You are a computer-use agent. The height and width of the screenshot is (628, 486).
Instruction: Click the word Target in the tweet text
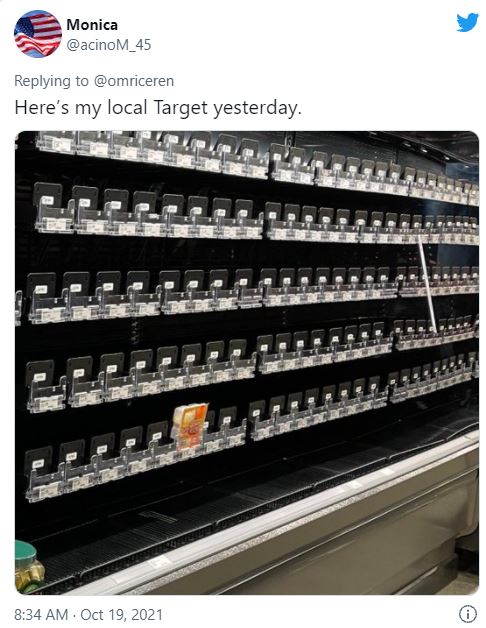tap(181, 109)
